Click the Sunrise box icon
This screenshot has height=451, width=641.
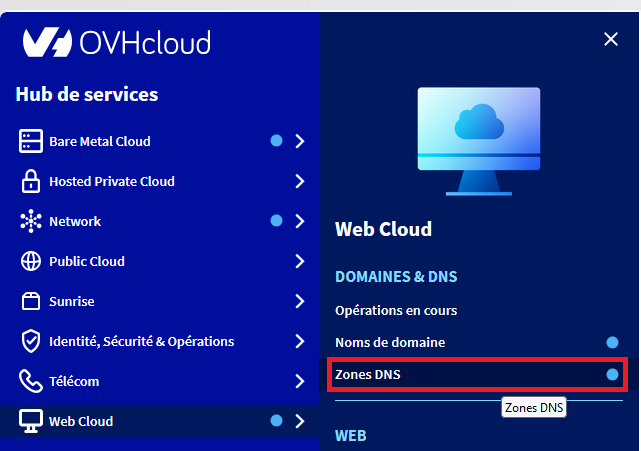[x=31, y=301]
